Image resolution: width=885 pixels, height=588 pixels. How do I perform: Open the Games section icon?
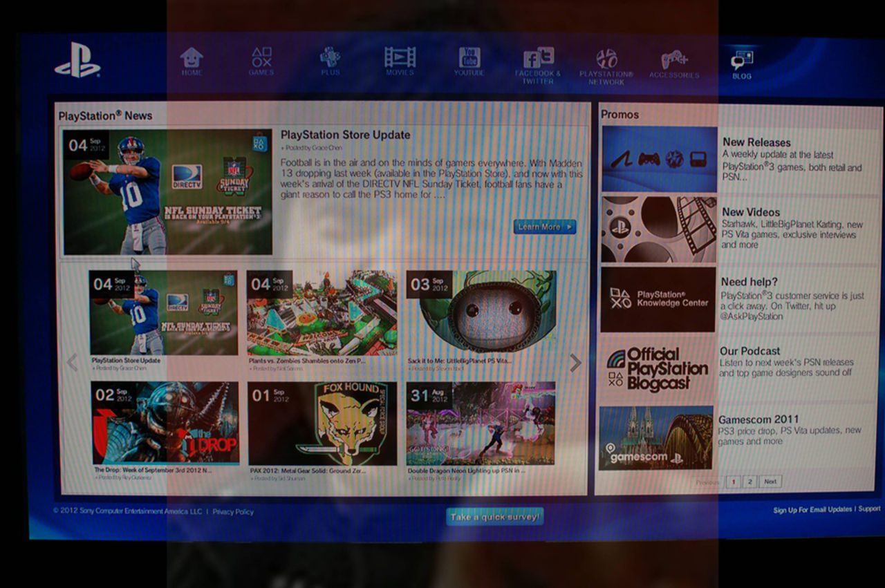click(x=261, y=57)
